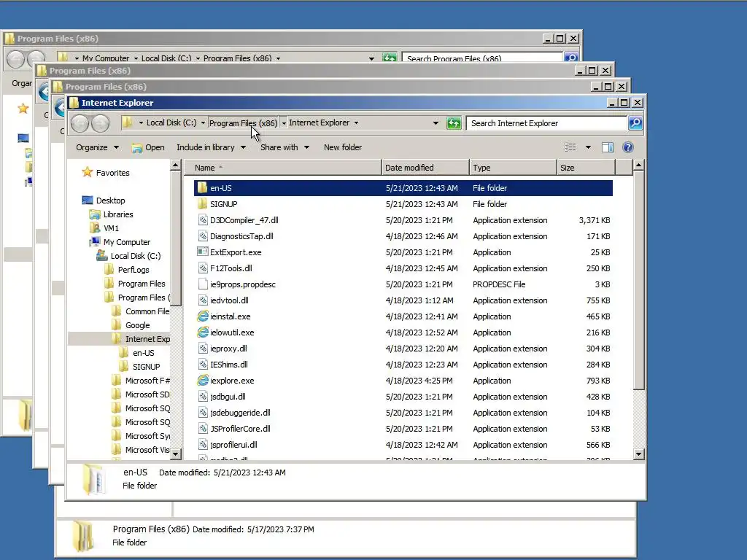The image size is (747, 560).
Task: Click the Libraries icon in navigation pane
Action: [x=95, y=214]
